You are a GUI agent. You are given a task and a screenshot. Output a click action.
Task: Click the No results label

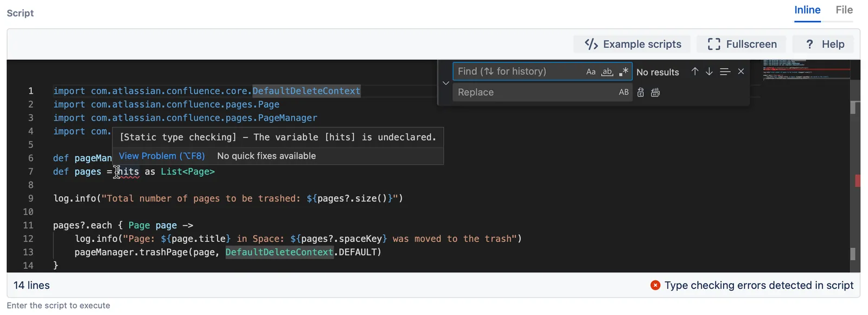[x=658, y=72]
